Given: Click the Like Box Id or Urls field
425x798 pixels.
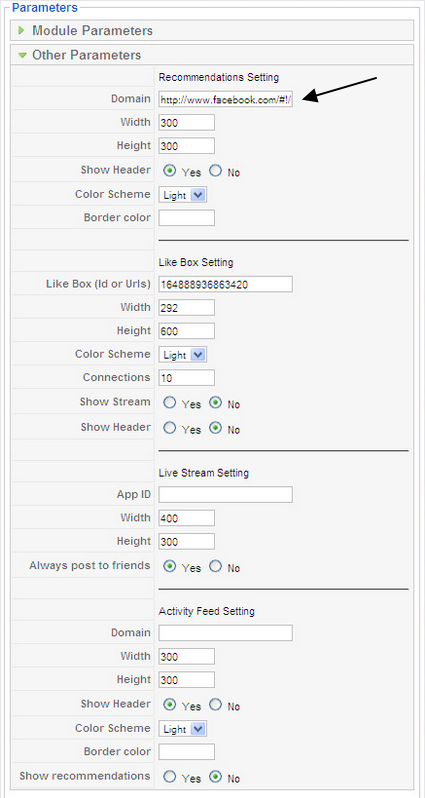Looking at the screenshot, I should (x=225, y=284).
